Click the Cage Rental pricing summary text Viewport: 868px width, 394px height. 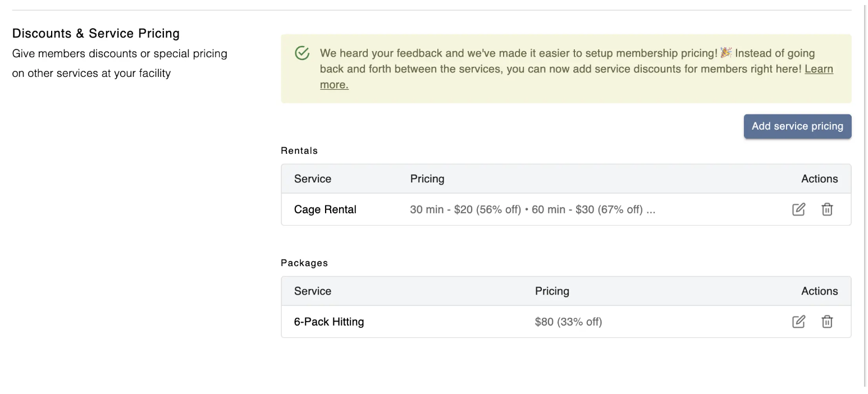click(x=532, y=209)
